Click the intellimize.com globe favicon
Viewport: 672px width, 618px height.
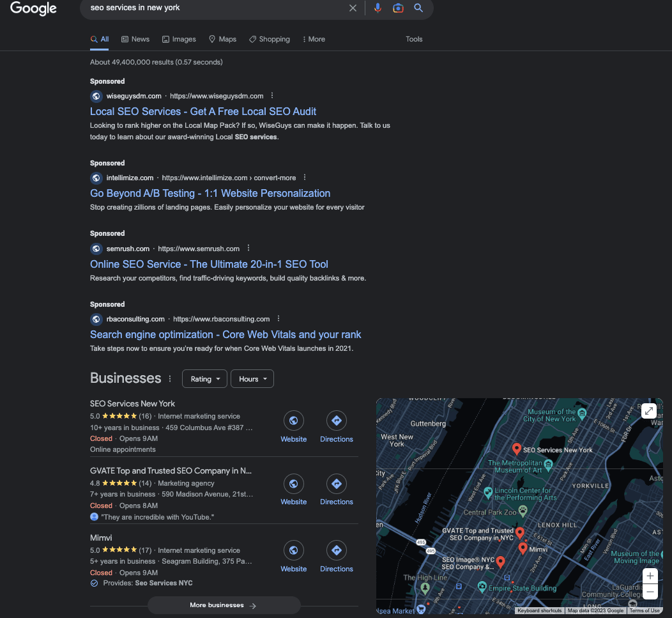96,178
